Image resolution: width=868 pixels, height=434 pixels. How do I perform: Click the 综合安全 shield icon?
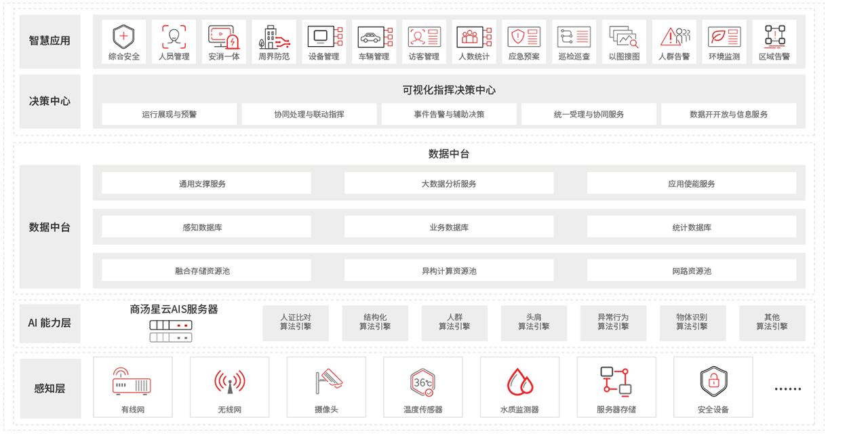pyautogui.click(x=123, y=36)
